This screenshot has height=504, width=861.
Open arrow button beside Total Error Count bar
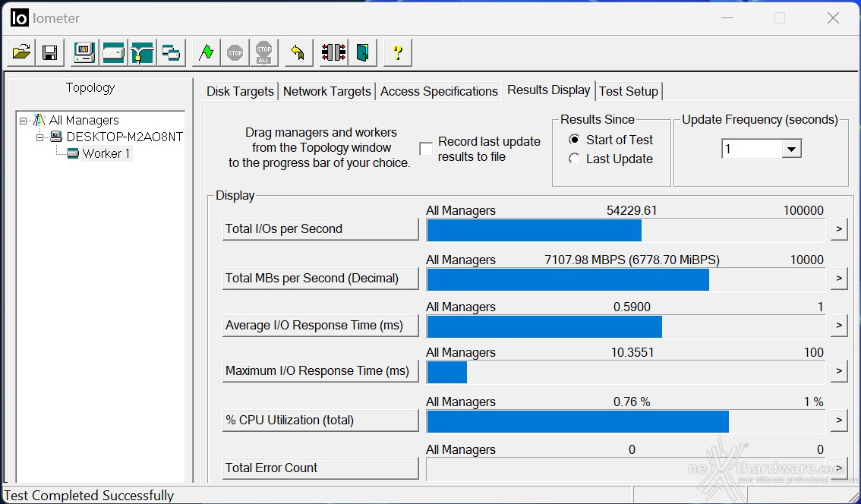pyautogui.click(x=838, y=468)
